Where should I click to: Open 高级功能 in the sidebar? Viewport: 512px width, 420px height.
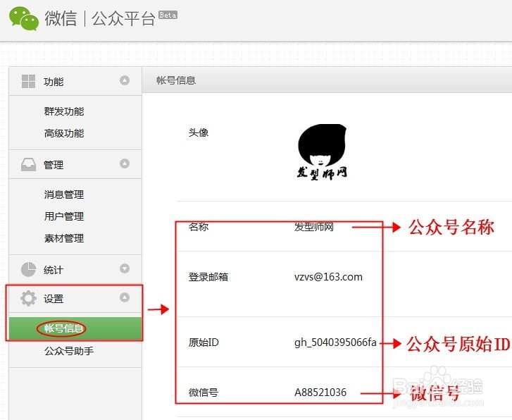[x=64, y=133]
